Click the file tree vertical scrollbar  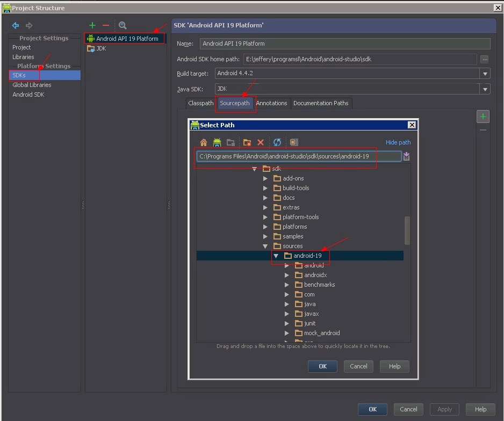(x=407, y=230)
